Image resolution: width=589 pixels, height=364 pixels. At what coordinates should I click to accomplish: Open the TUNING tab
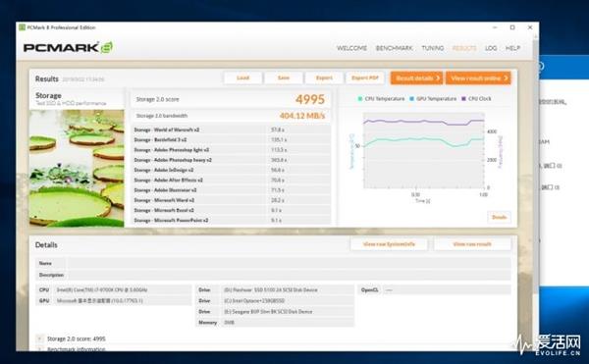click(x=432, y=48)
